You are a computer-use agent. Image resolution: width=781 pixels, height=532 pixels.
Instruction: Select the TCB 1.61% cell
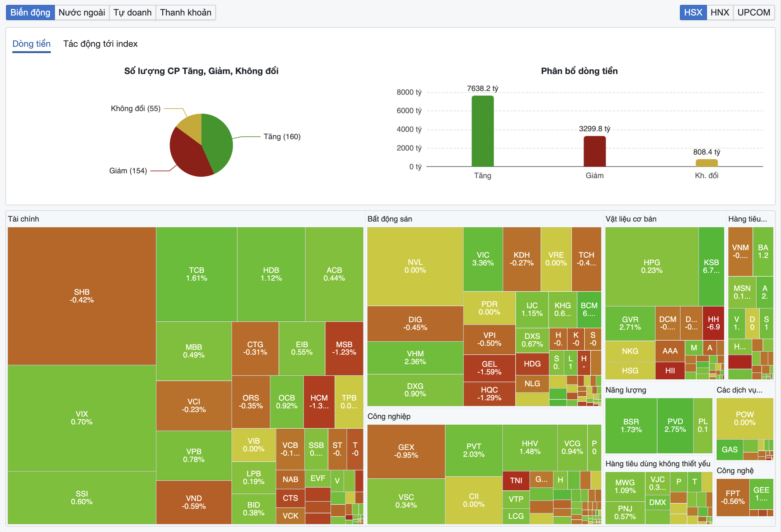coord(197,274)
